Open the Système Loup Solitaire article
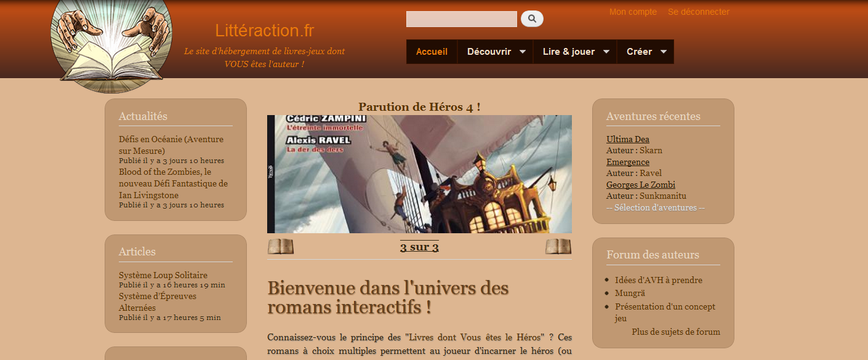Image resolution: width=868 pixels, height=360 pixels. point(163,275)
